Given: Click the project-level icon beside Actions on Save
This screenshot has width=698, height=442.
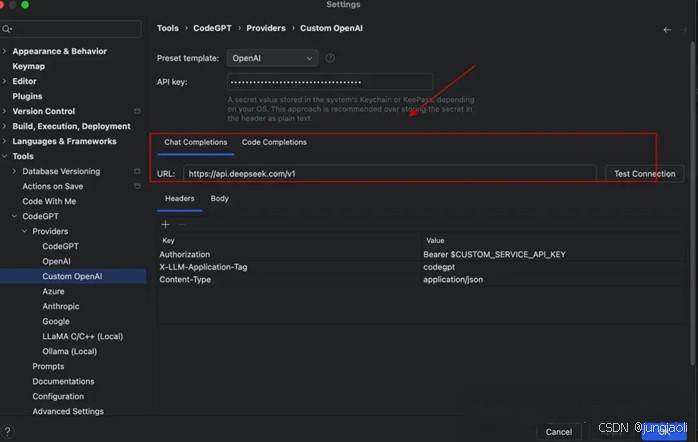Looking at the screenshot, I should click(137, 187).
